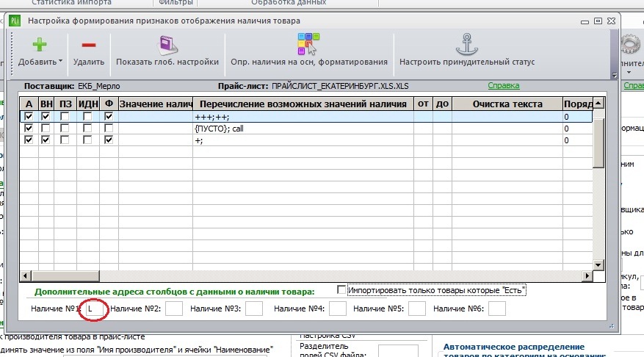Screen dimensions: 644x357
Task: Enable Импортировать только товары которые Есть
Action: [x=341, y=289]
